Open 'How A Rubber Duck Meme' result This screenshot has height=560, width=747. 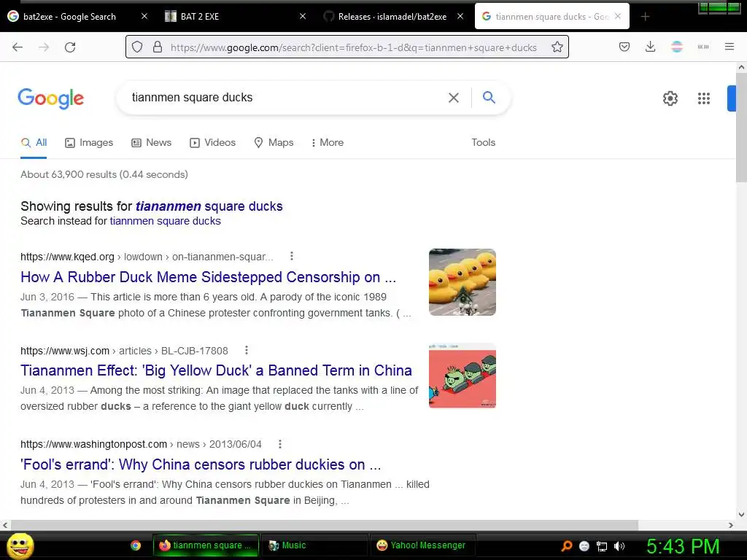coord(208,277)
